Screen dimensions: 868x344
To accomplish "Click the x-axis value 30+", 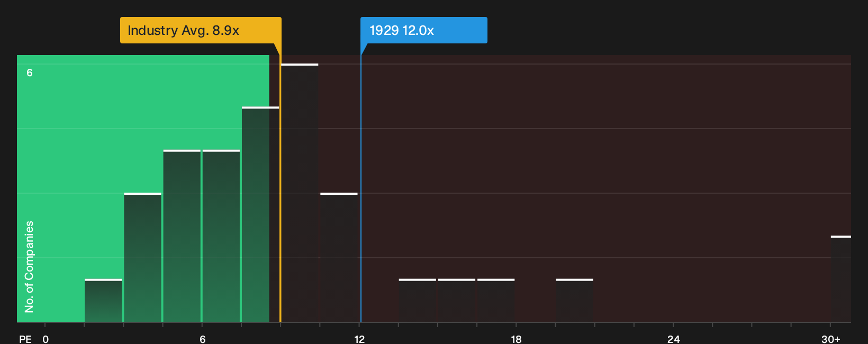I will [x=831, y=339].
